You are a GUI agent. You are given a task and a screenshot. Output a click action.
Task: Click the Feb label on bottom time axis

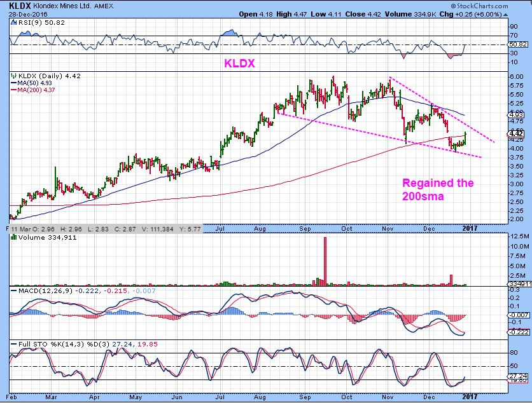tap(13, 397)
